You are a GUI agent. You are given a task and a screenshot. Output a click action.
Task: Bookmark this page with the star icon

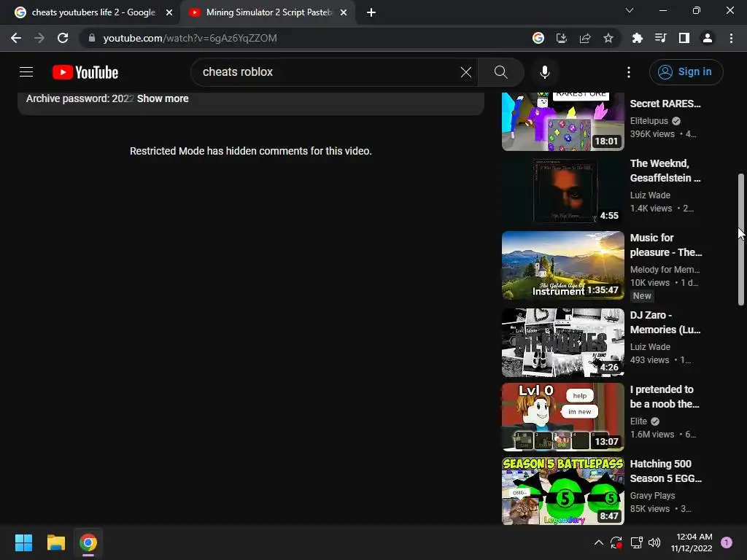[x=608, y=38]
